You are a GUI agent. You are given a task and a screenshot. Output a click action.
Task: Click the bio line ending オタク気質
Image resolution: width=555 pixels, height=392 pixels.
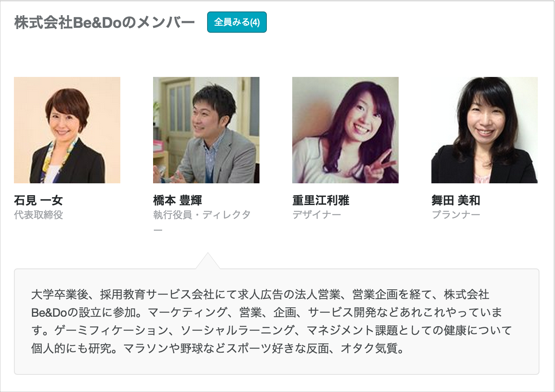pyautogui.click(x=218, y=349)
